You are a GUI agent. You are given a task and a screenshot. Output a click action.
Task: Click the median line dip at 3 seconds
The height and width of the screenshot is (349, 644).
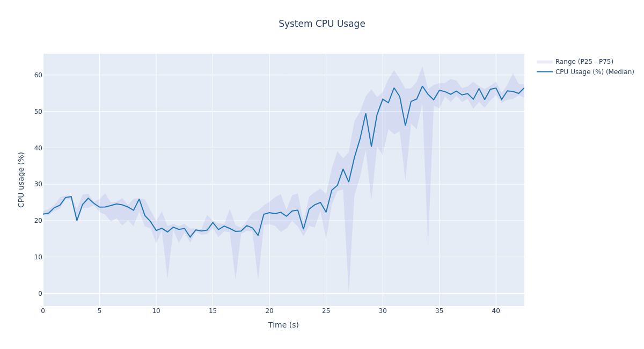click(77, 220)
